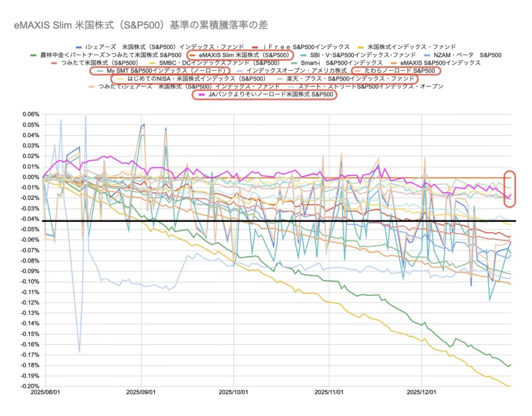The image size is (532, 416).
Task: Toggle 農林中金 つみたて米国株式 S&P500 series
Action: pyautogui.click(x=110, y=55)
